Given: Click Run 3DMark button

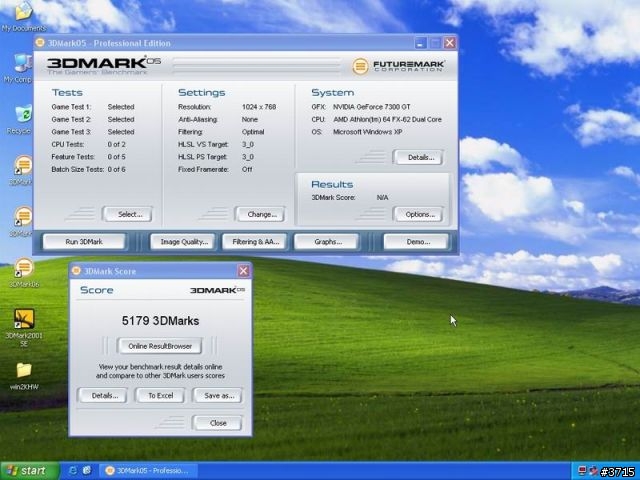Looking at the screenshot, I should coord(84,242).
